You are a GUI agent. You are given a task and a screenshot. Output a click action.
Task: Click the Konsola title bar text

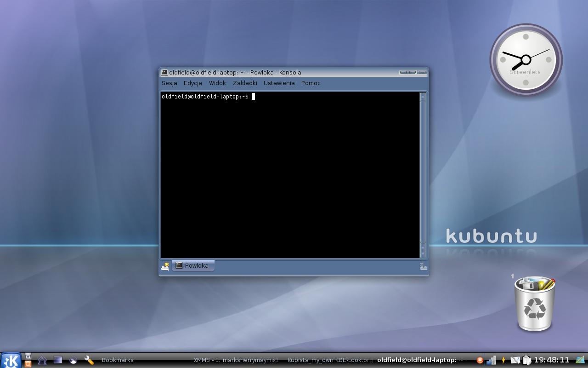tap(235, 73)
